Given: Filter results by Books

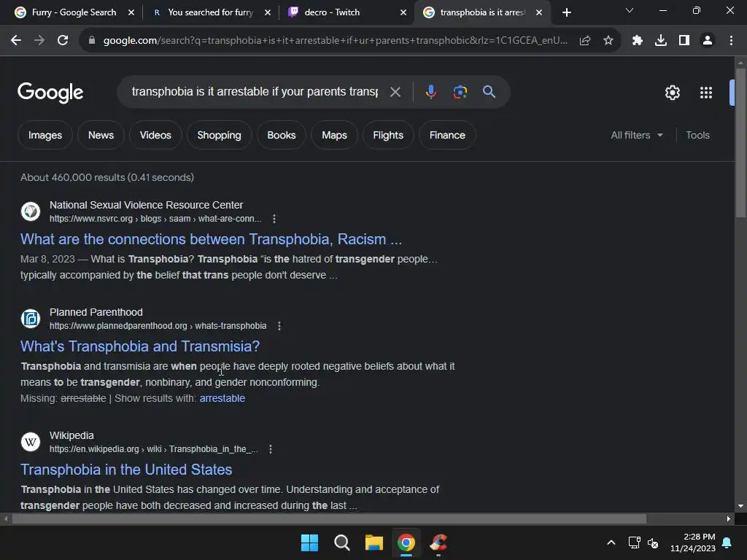Looking at the screenshot, I should click(x=282, y=135).
